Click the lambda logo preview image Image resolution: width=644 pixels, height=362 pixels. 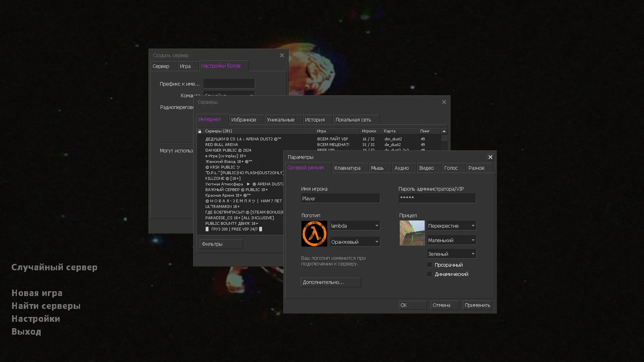(314, 233)
